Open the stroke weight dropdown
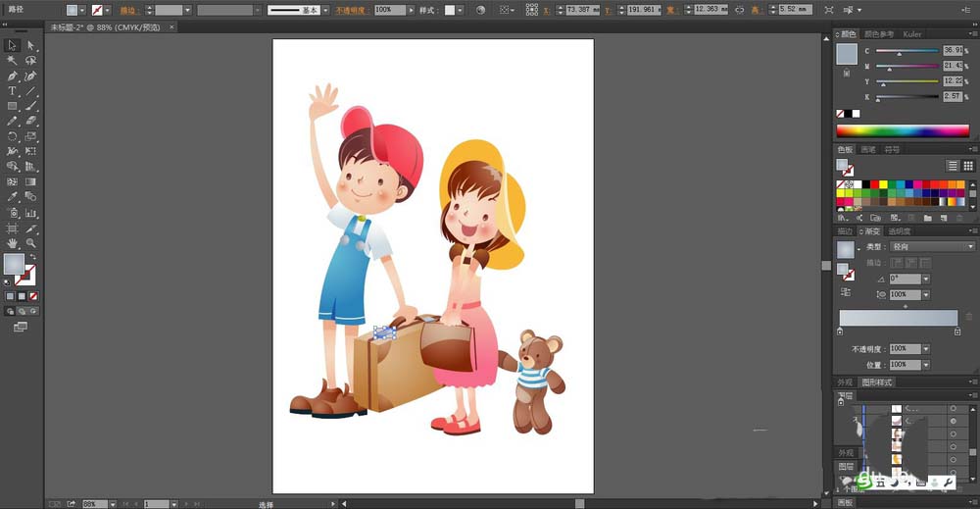The image size is (980, 509). pos(187,10)
